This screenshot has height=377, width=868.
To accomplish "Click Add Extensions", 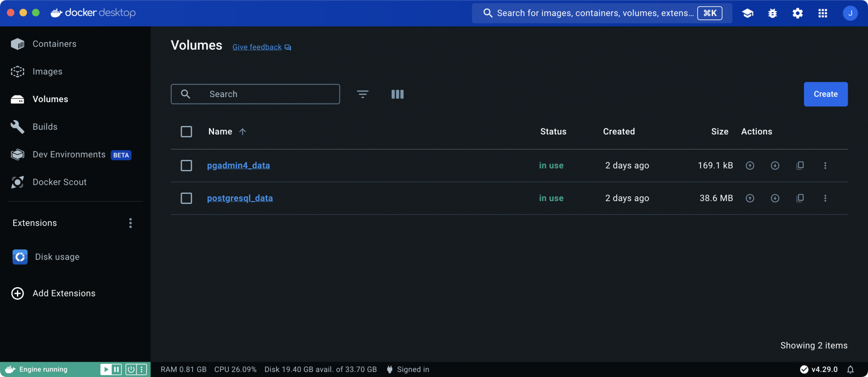I will [x=53, y=293].
